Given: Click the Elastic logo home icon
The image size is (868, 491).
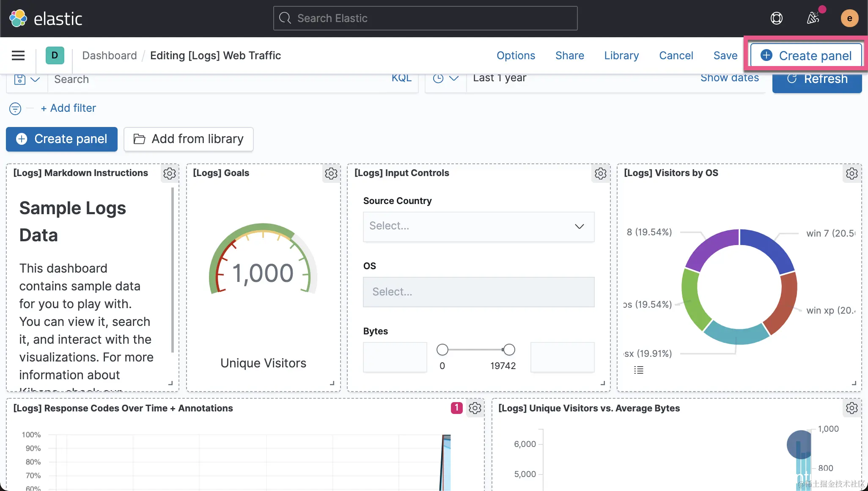Looking at the screenshot, I should click(x=18, y=18).
